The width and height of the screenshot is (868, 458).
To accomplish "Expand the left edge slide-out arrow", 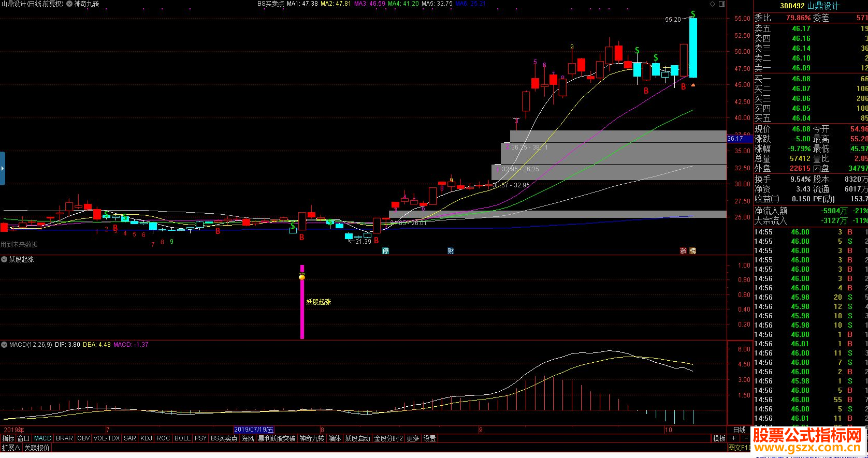I will 3,168.
